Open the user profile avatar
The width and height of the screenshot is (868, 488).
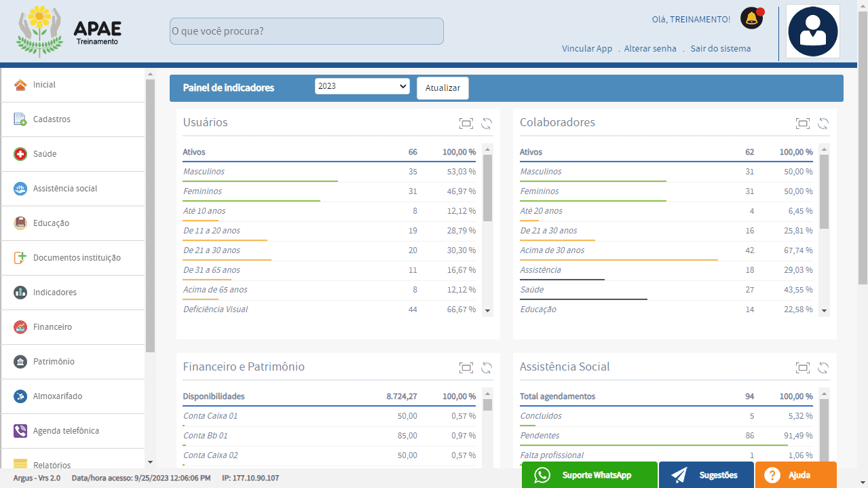812,31
